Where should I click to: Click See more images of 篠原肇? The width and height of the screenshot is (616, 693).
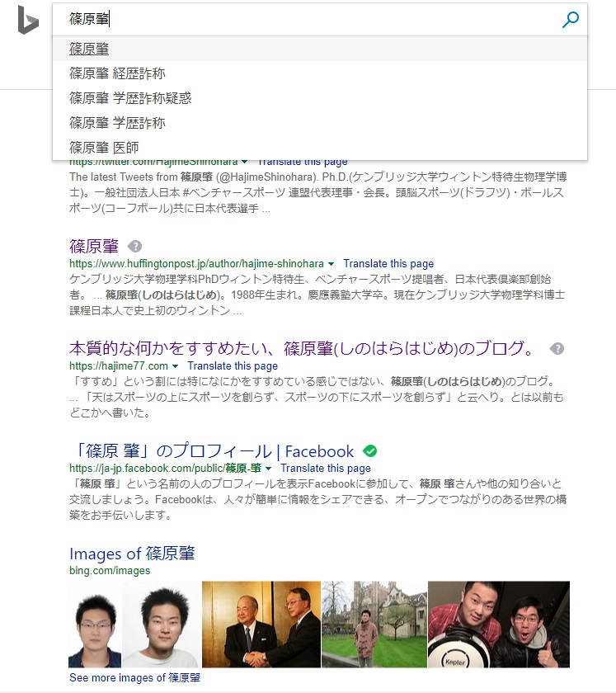coord(134,677)
